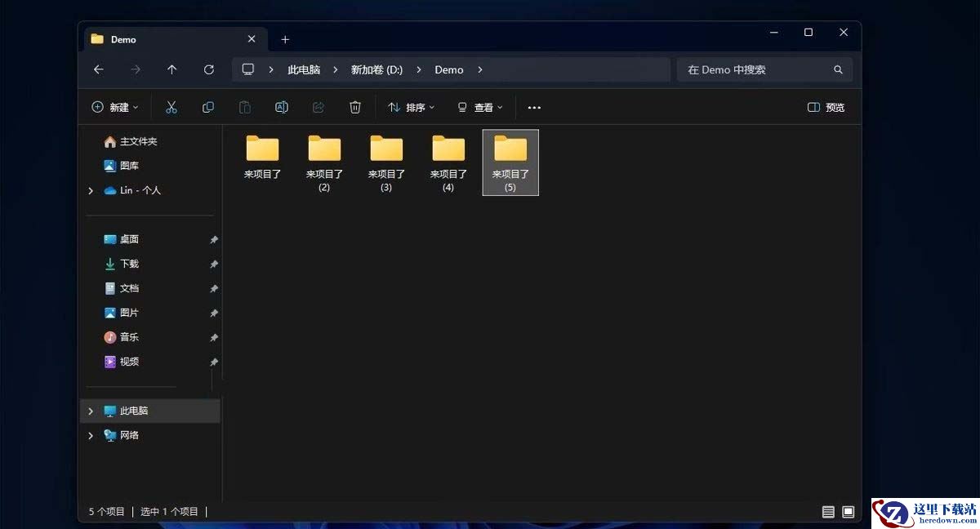The height and width of the screenshot is (529, 980).
Task: Click the pin icon next to 桌面
Action: click(x=214, y=240)
